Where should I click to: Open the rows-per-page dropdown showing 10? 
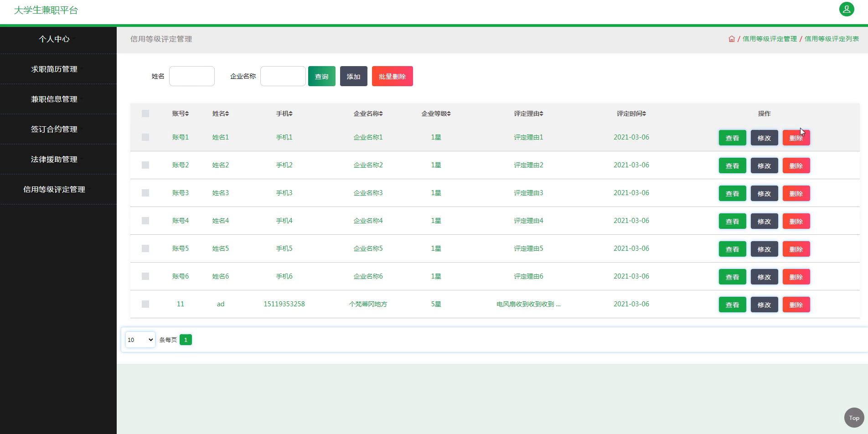[140, 340]
